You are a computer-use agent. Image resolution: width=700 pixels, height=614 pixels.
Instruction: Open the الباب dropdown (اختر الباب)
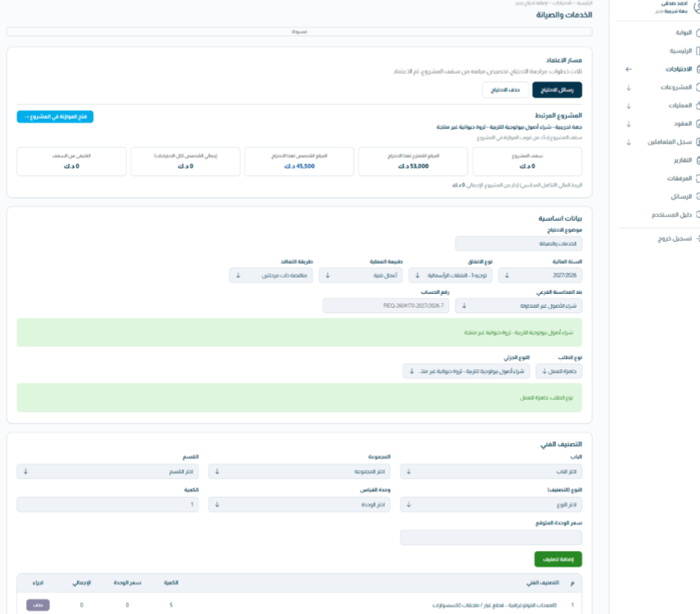click(491, 472)
